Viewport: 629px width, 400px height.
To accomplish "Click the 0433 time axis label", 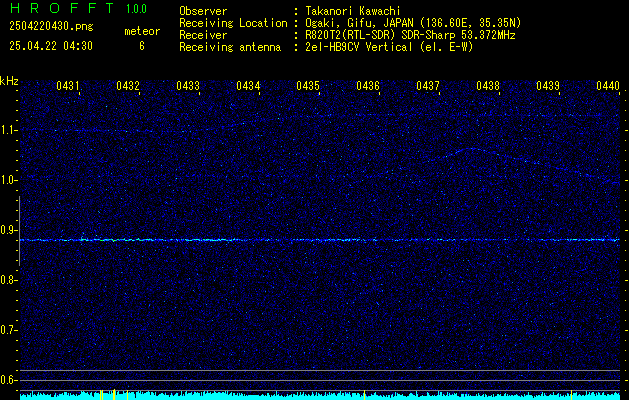I will 188,85.
